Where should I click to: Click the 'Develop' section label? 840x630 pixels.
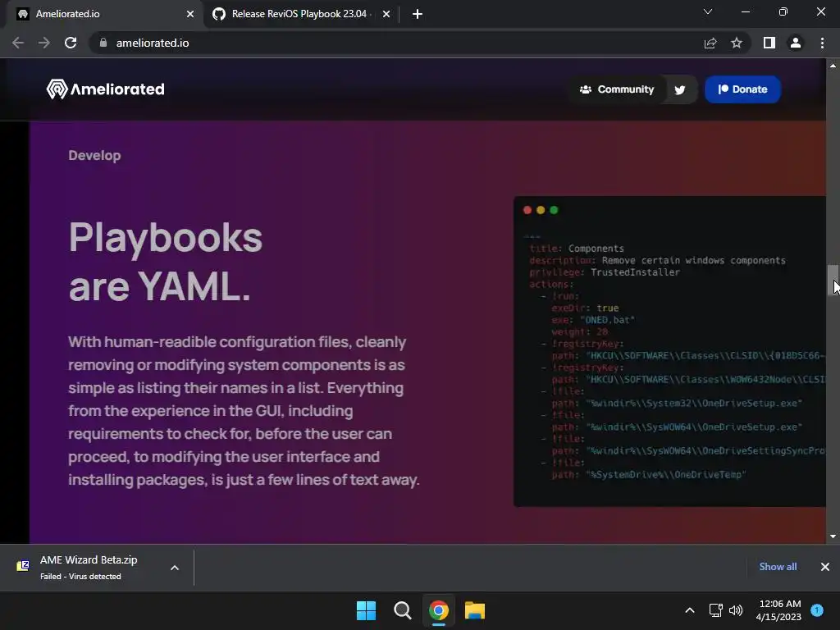point(95,155)
